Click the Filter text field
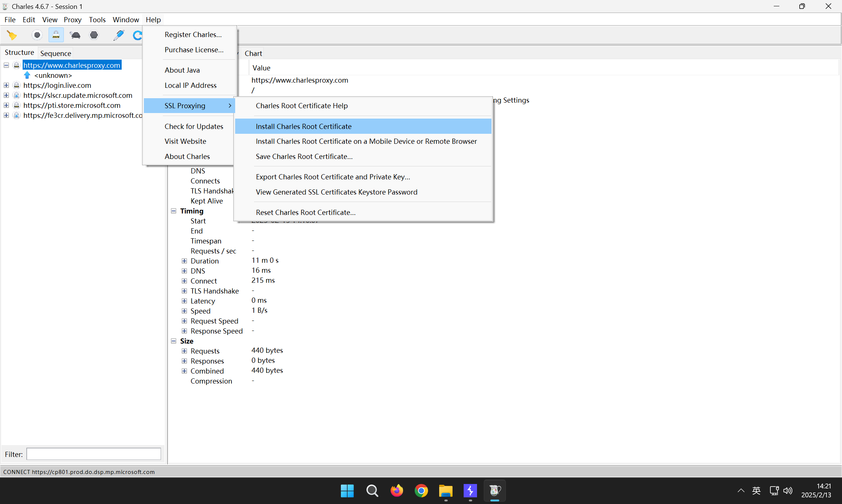842x504 pixels. tap(93, 454)
